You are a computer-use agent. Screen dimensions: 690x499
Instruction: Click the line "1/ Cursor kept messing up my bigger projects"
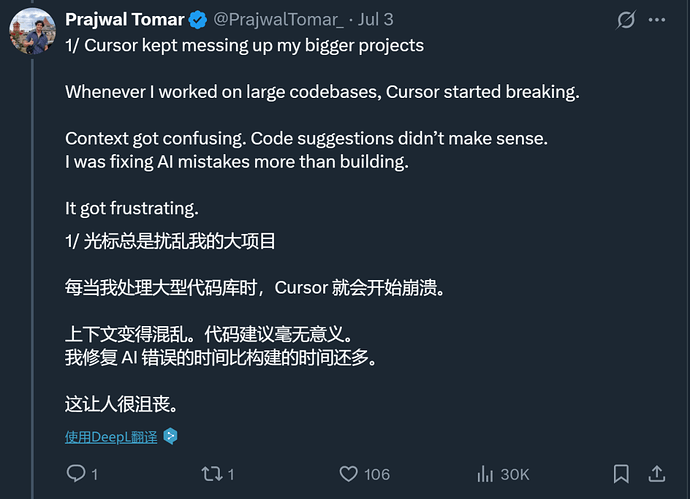coord(244,45)
